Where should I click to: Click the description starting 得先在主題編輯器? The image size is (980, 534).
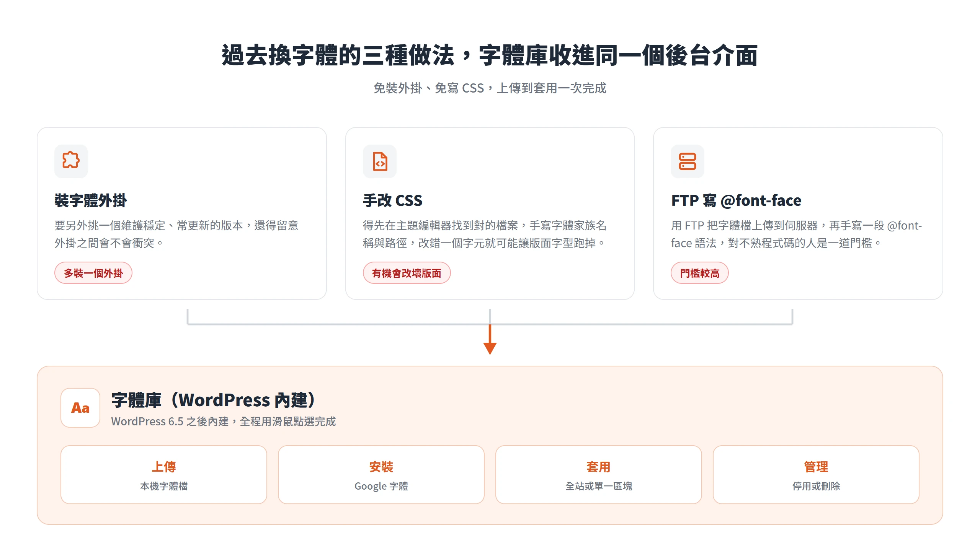point(485,234)
